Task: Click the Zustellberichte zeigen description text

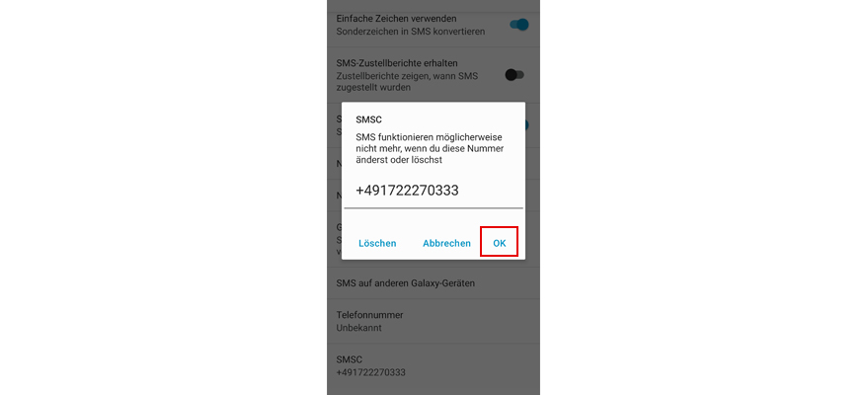Action: pos(407,81)
